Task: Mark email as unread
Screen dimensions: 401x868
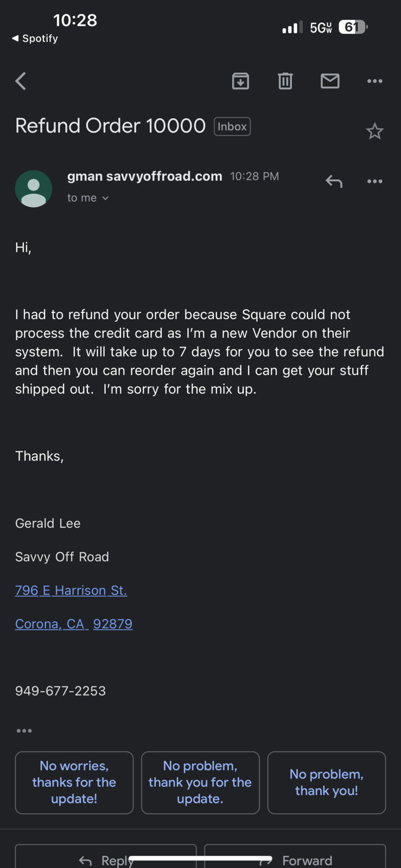Action: coord(330,81)
